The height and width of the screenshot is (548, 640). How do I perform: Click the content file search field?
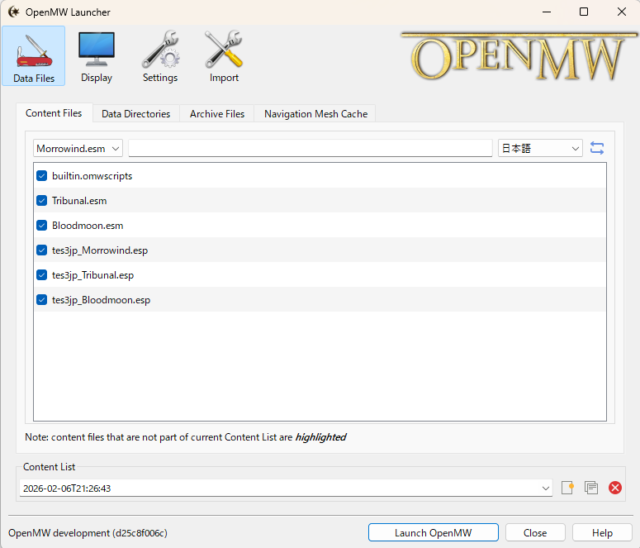(310, 148)
